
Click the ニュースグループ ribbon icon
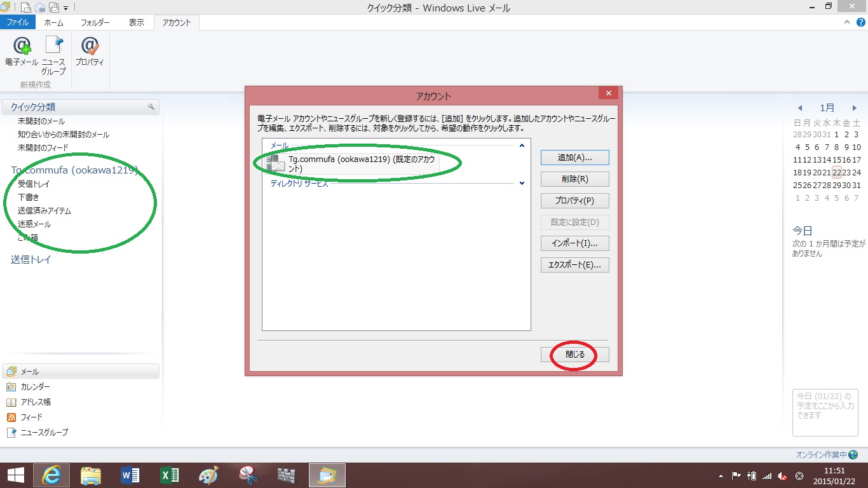(54, 56)
